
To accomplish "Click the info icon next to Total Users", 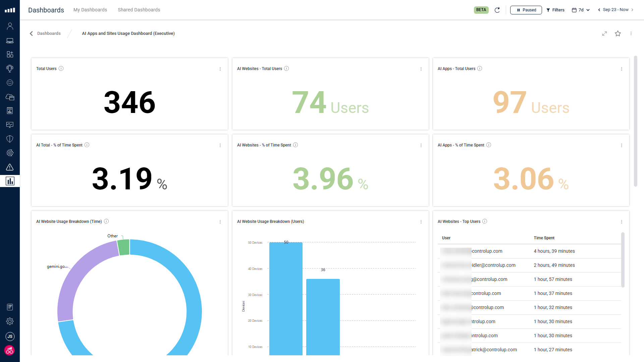I will pos(61,68).
